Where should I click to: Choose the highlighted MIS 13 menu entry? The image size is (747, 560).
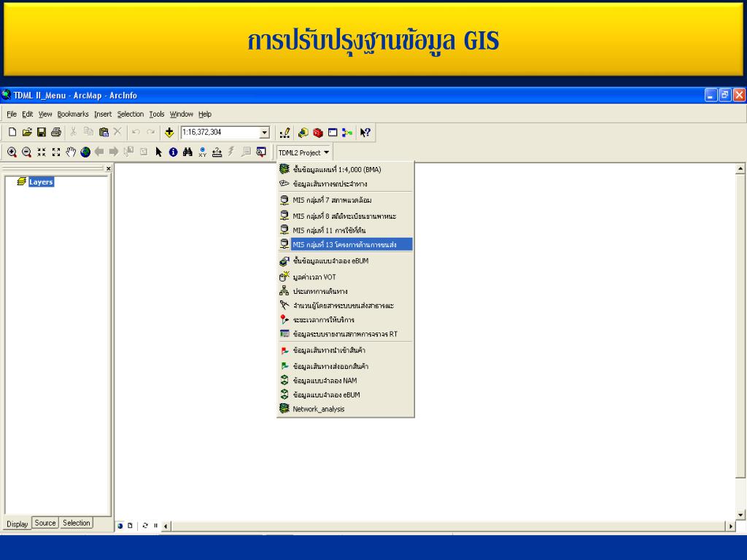pos(345,244)
